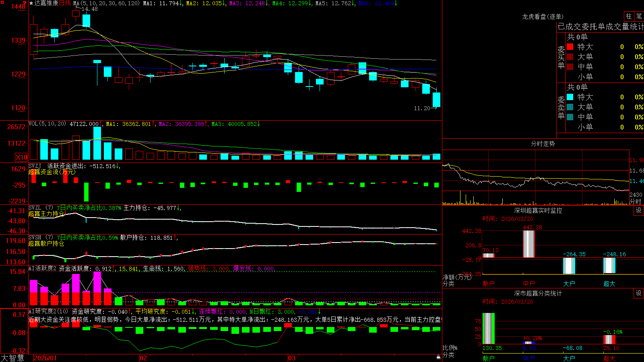This screenshot has width=644, height=362.
Task: Click the VOL(5,10,20) indicator label
Action: pos(47,123)
